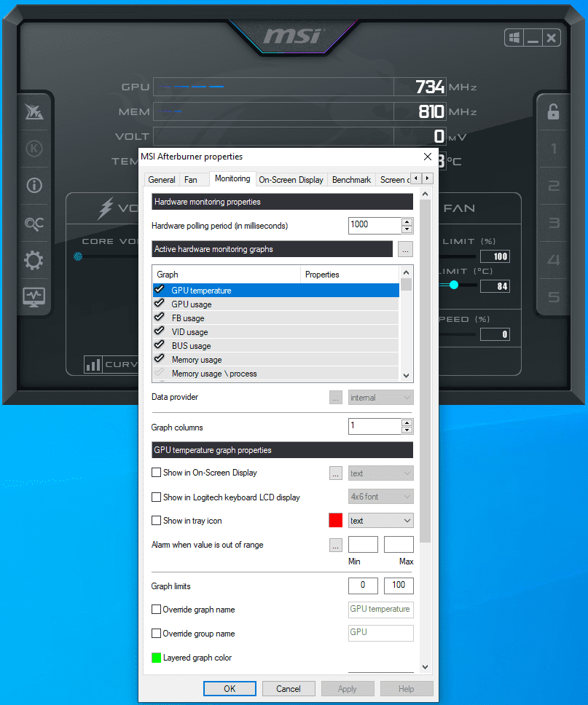Click the OK button
Viewport: 588px width, 705px height.
[x=230, y=689]
